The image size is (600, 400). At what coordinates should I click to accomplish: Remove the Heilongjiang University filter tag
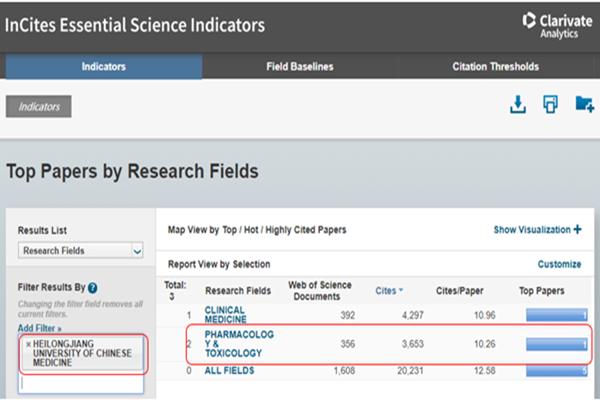click(28, 344)
